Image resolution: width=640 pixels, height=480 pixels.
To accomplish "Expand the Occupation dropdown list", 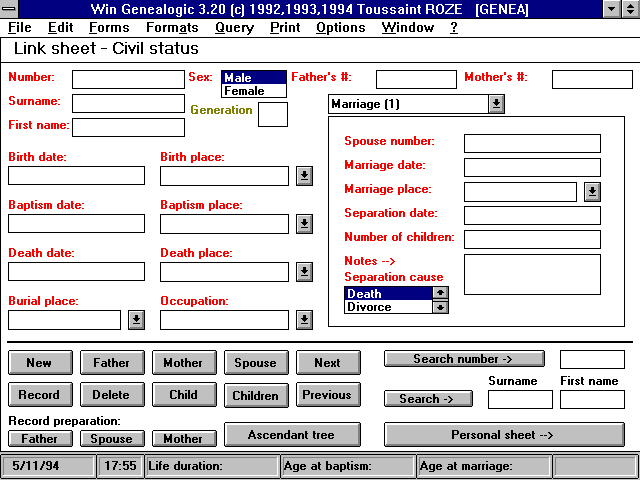I will (x=305, y=320).
